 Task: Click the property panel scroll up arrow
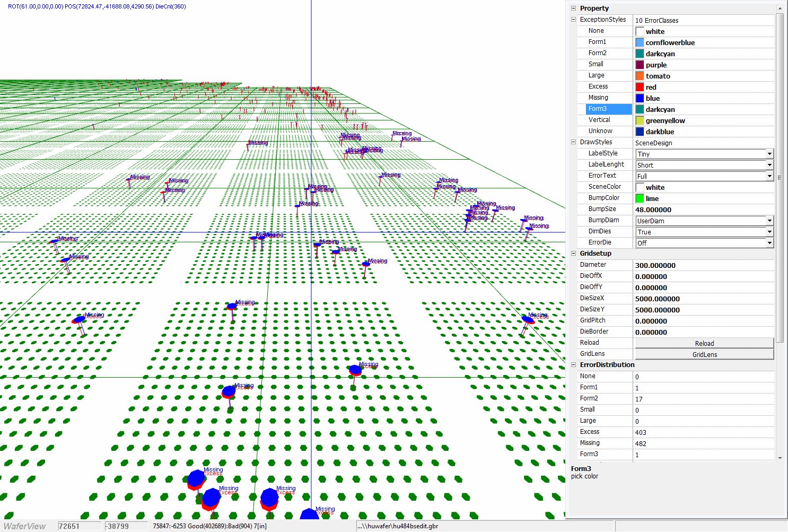coord(780,8)
